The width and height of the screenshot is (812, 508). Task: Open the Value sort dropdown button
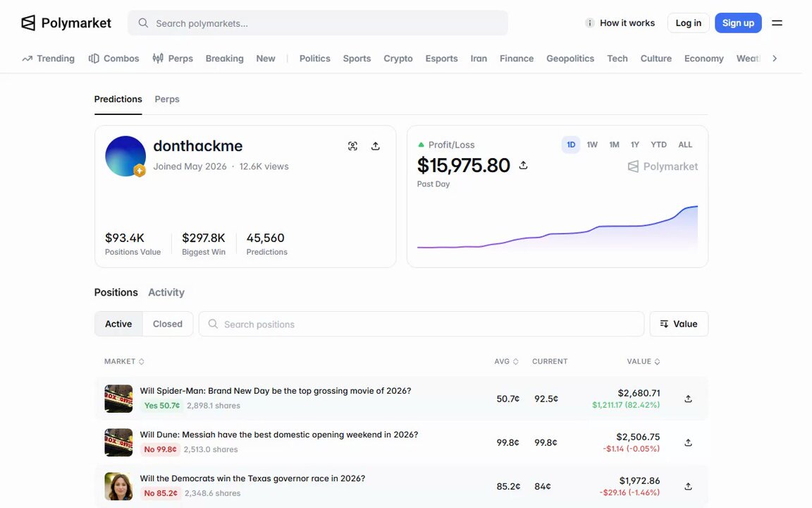point(679,324)
